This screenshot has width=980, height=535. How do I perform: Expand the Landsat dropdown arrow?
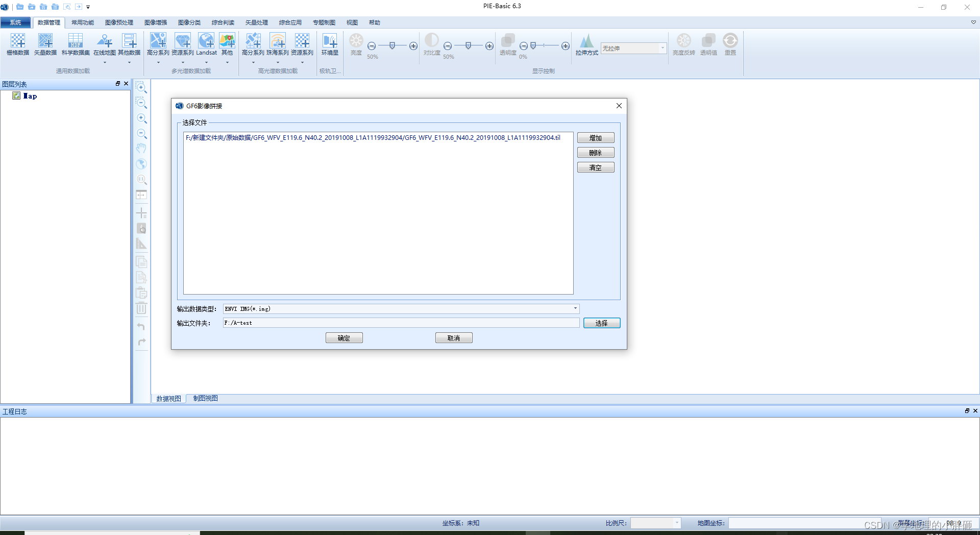point(207,62)
